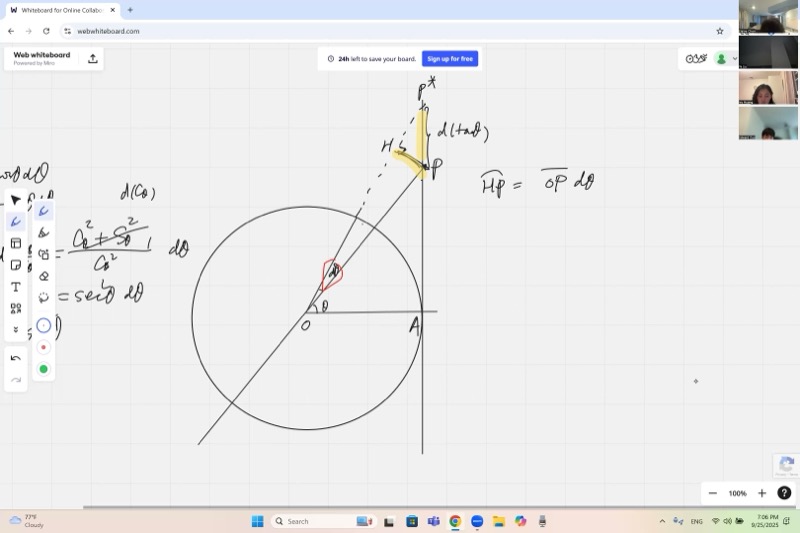Pick the lasso selection tool
Viewport: 800px width, 533px height.
pos(44,297)
